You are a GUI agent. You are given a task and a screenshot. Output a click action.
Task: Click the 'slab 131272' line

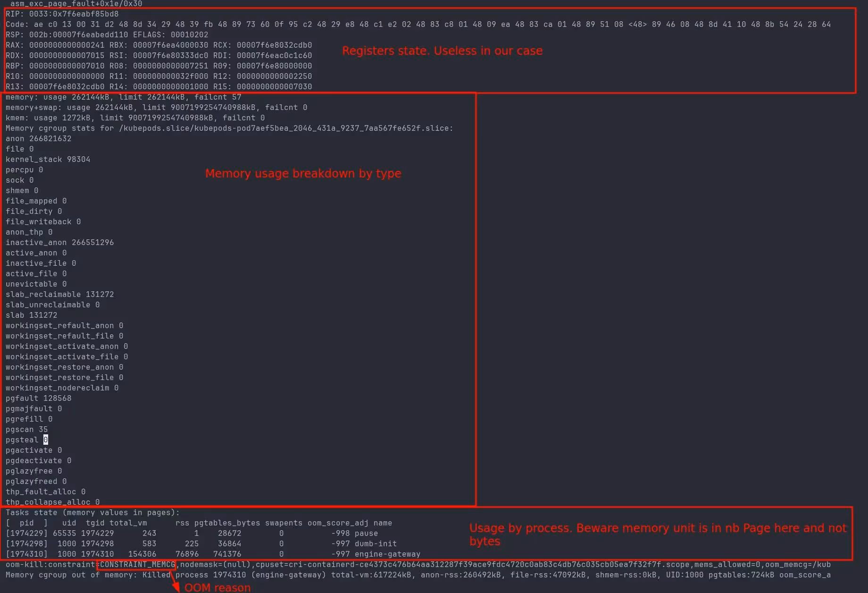point(32,315)
